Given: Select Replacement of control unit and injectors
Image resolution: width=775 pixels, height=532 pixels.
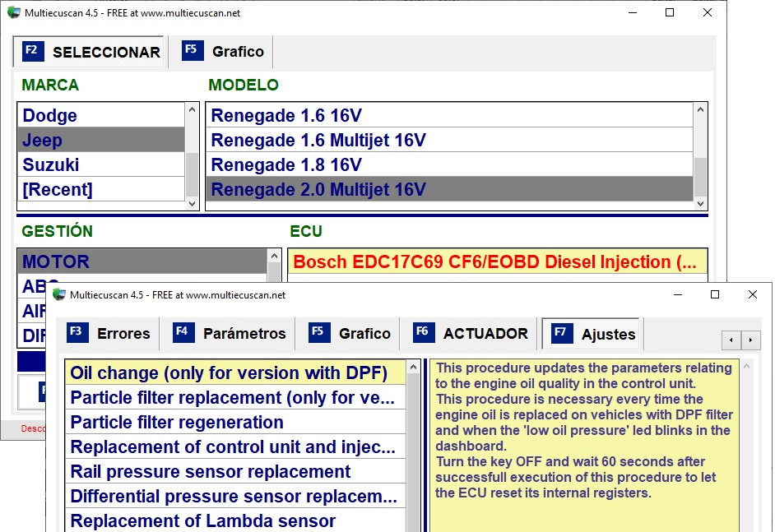Looking at the screenshot, I should click(236, 446).
